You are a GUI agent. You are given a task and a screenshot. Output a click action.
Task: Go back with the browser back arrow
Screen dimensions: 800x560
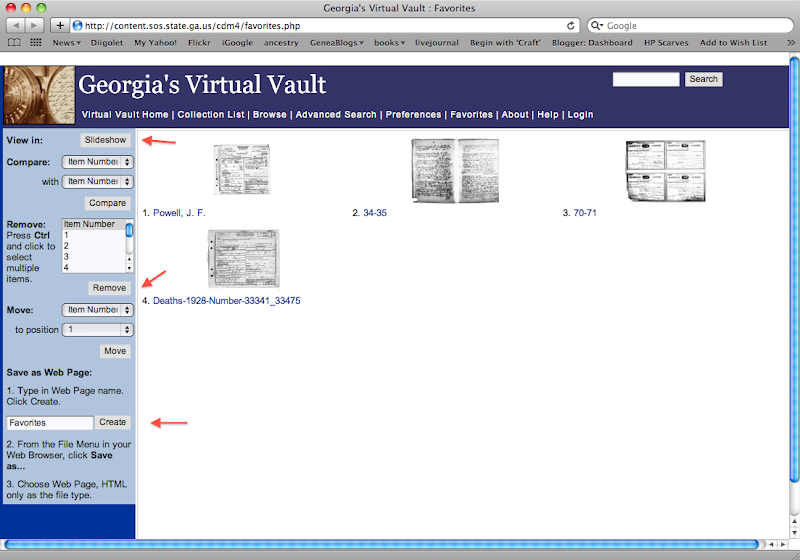(16, 26)
